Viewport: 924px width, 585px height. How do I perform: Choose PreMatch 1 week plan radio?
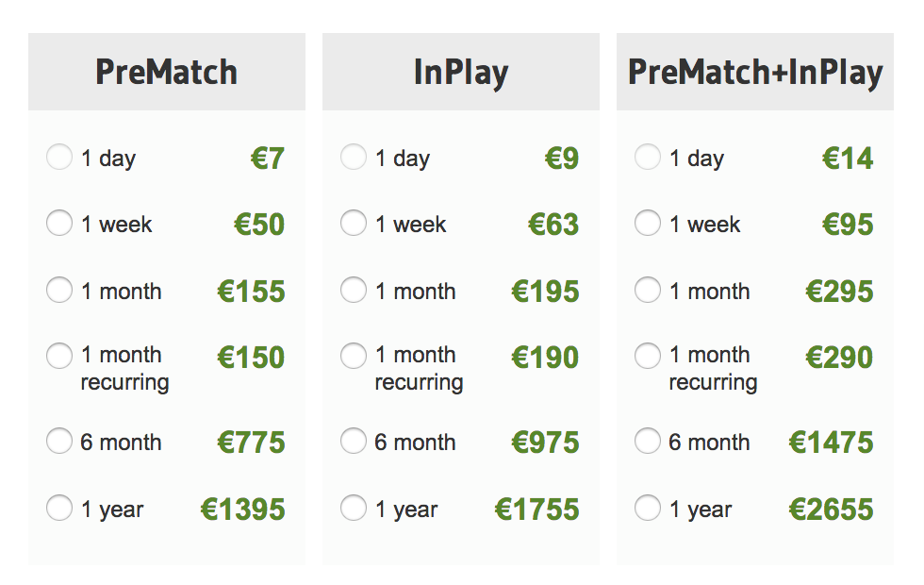(x=58, y=223)
